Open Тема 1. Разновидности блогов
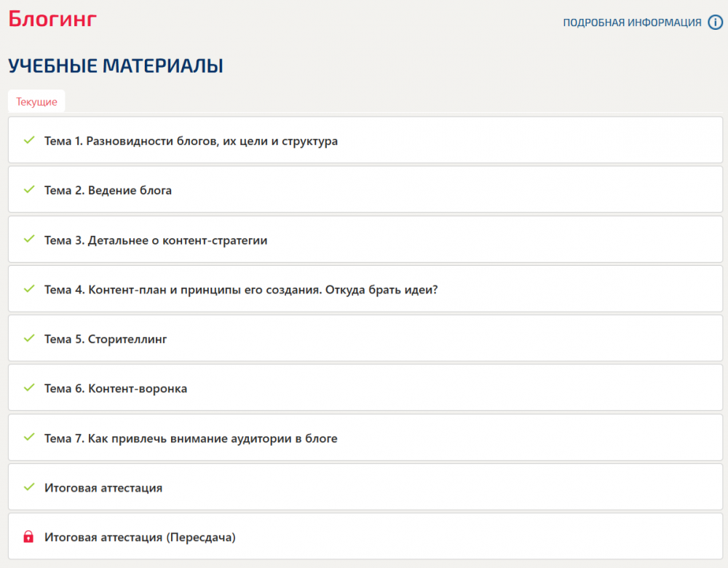This screenshot has height=568, width=728. pos(365,141)
